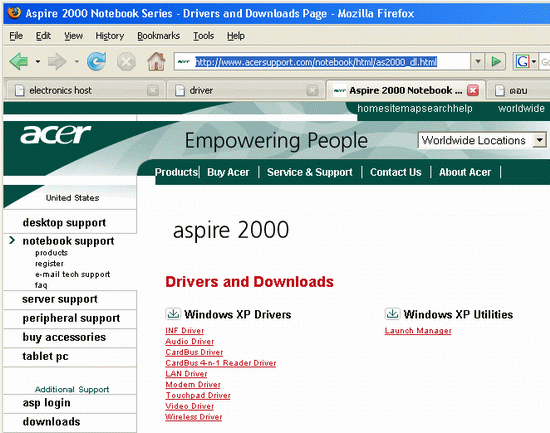Open the Tools menu

tap(203, 36)
